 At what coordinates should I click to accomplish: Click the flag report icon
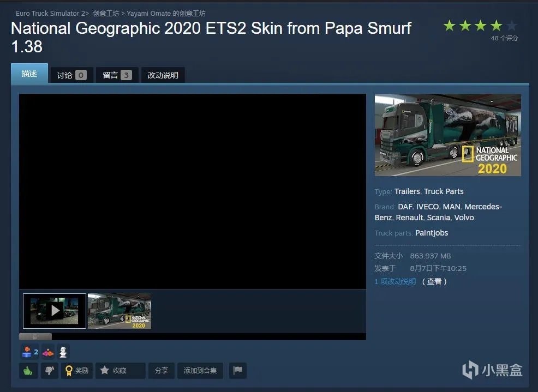(x=237, y=371)
